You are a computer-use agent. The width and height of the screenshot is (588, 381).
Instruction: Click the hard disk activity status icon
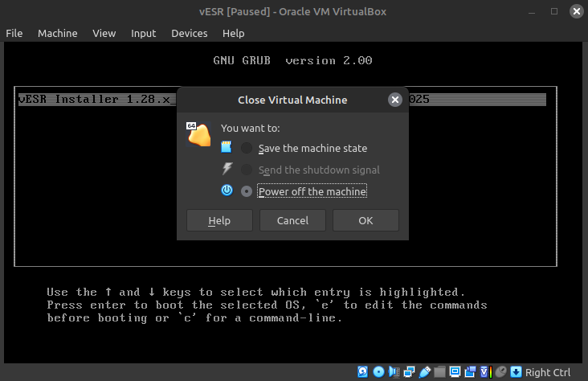[362, 371]
